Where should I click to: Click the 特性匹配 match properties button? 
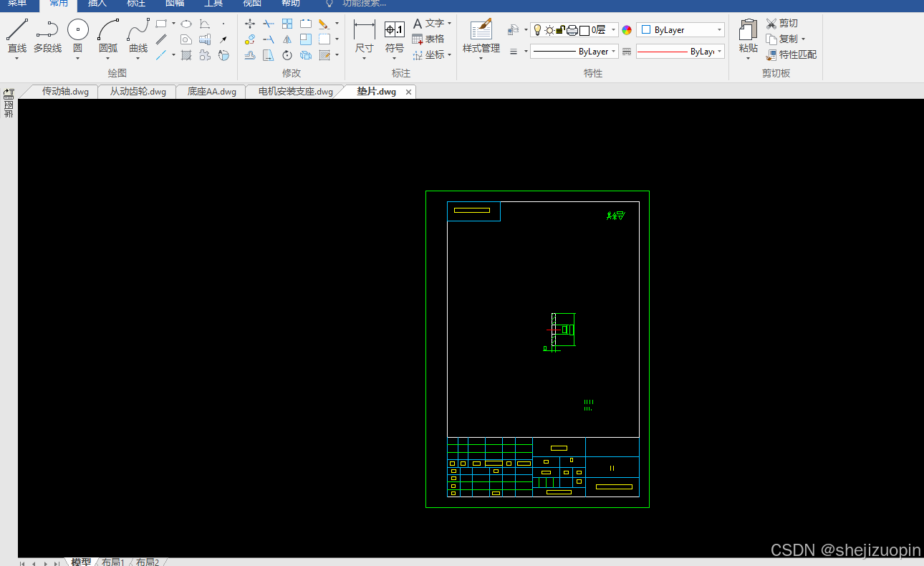[x=791, y=55]
